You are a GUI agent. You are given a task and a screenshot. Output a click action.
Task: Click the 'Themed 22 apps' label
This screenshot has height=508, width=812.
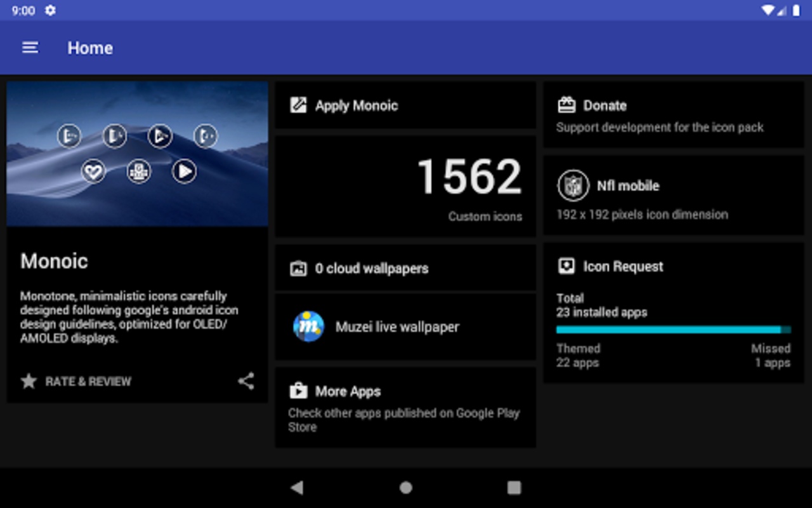578,356
